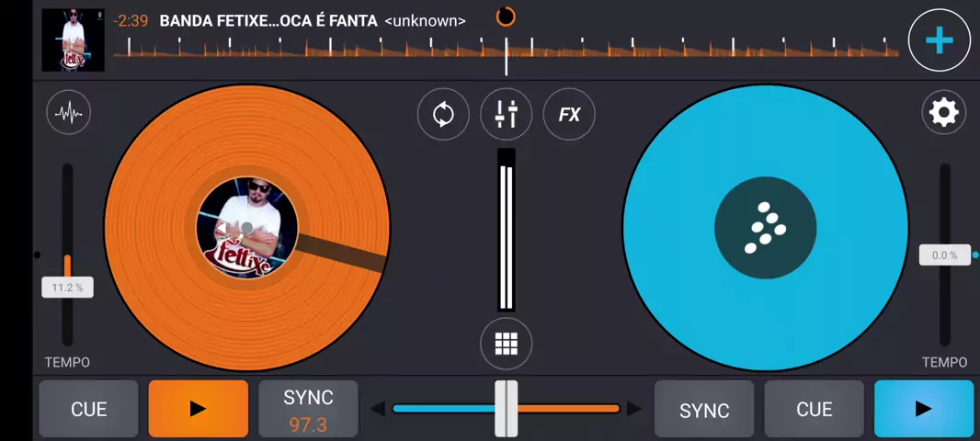Click the left tempo slider at 11.2 %
This screenshot has width=980, height=441.
67,288
